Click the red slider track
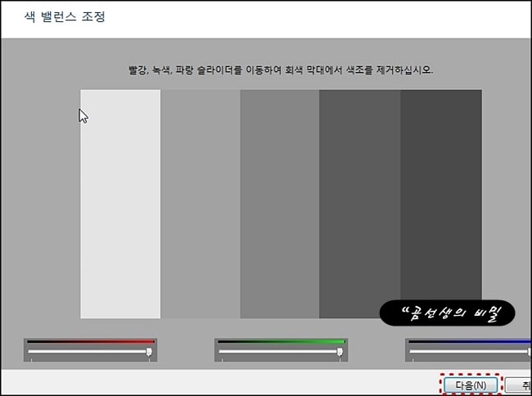 pos(90,352)
